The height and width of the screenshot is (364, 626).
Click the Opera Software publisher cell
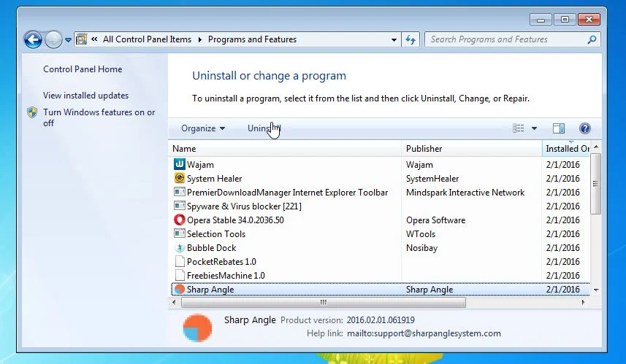(435, 220)
